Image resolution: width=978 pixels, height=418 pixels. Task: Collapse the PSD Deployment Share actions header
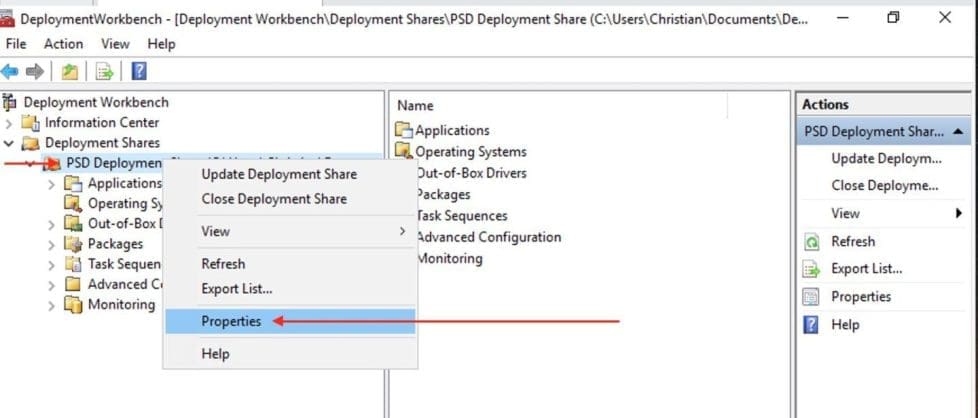pyautogui.click(x=957, y=131)
